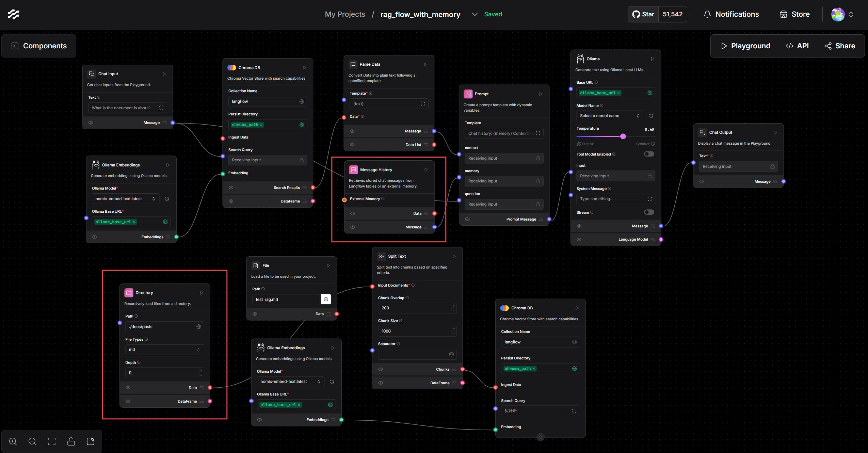Toggle Tool Model Enabled switch
The width and height of the screenshot is (868, 453).
[x=649, y=154]
